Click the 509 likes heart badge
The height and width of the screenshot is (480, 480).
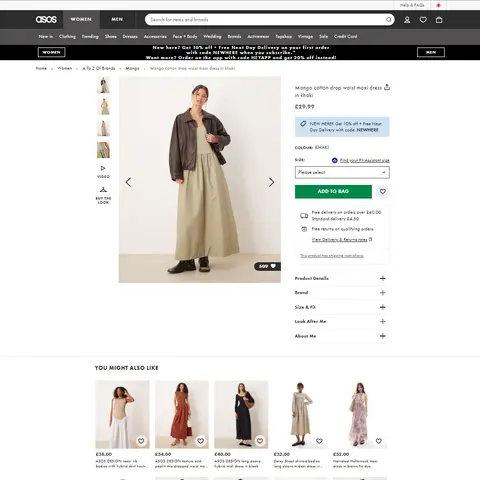click(267, 266)
